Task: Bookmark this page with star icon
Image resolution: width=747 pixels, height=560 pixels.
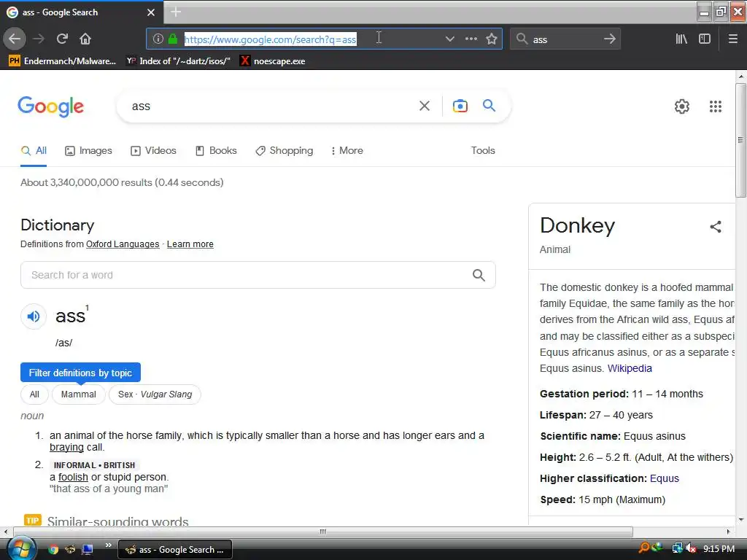Action: pyautogui.click(x=492, y=39)
